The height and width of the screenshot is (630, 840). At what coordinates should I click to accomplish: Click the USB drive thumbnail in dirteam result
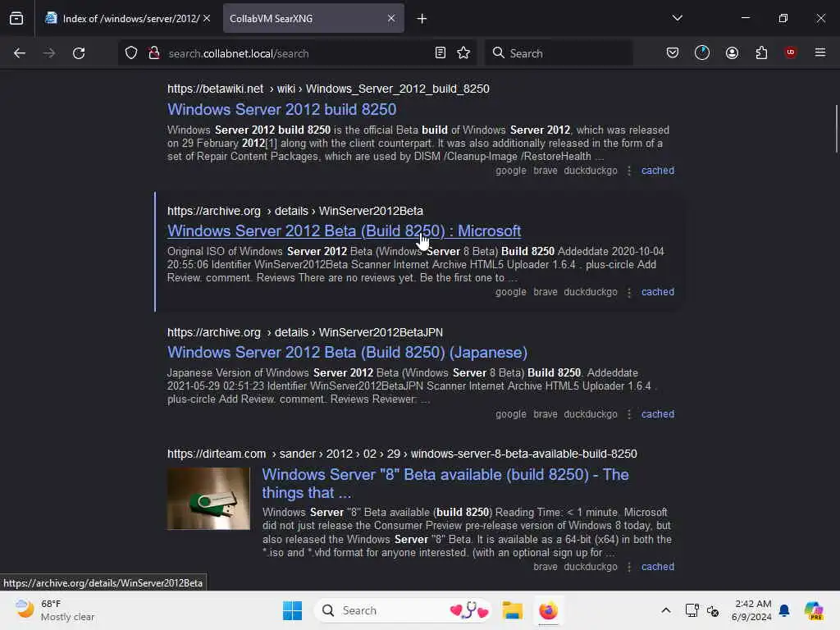(x=208, y=499)
